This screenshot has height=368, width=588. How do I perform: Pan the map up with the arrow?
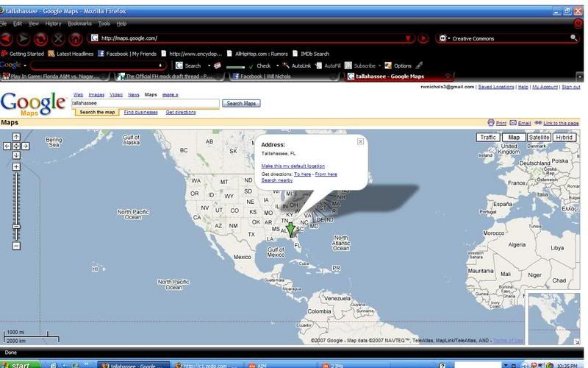point(16,137)
